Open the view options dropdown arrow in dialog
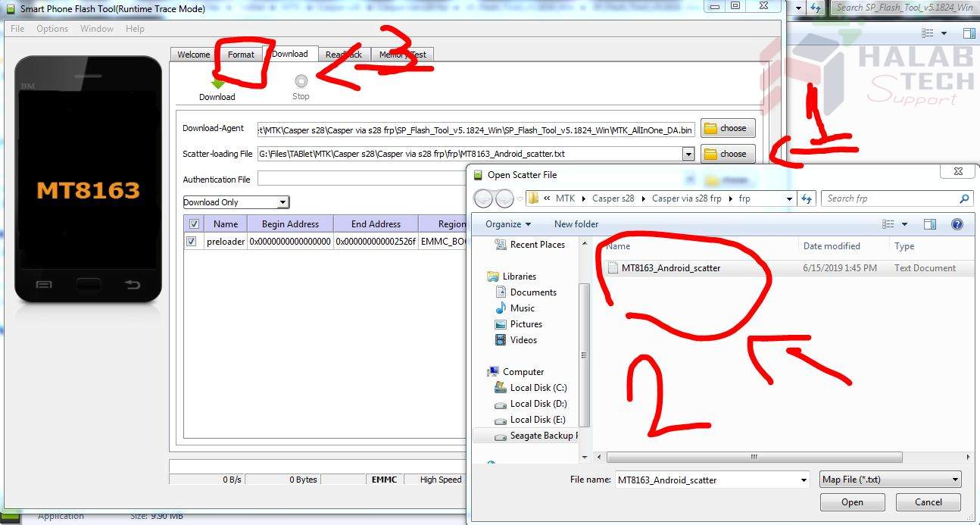980x525 pixels. [x=904, y=224]
